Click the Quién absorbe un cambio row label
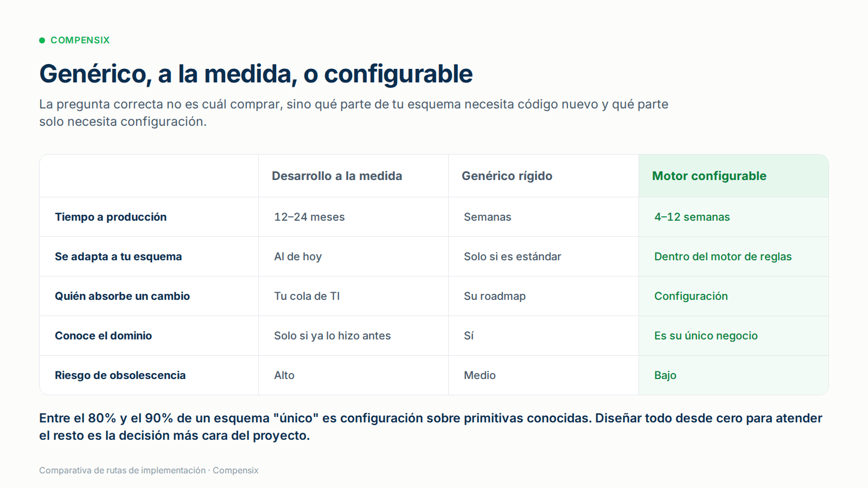The height and width of the screenshot is (488, 868). point(122,296)
